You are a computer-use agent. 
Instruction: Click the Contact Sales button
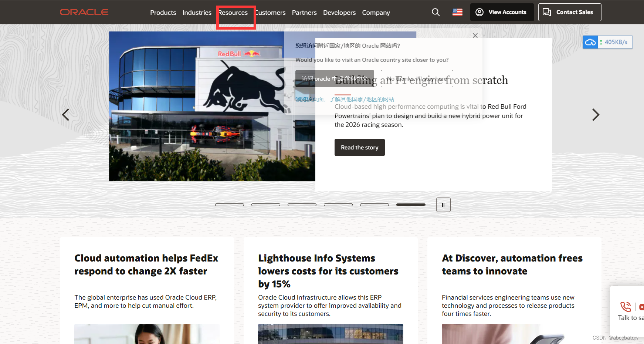point(570,12)
